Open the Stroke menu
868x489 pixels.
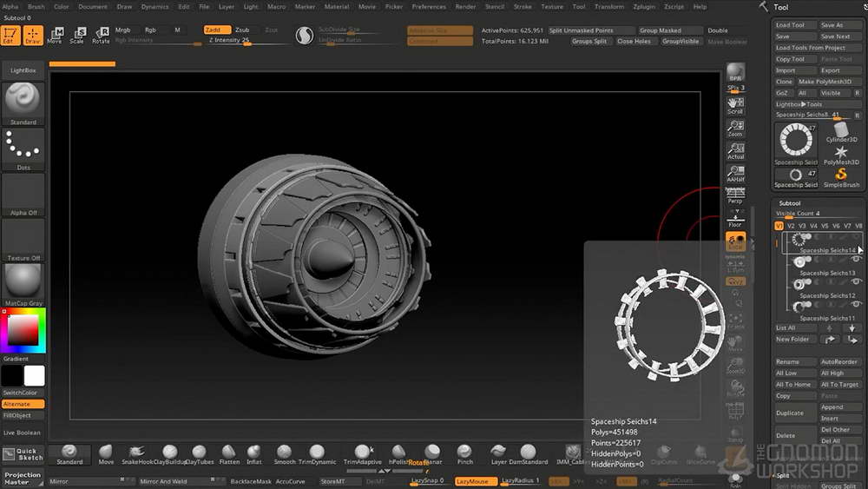[523, 7]
